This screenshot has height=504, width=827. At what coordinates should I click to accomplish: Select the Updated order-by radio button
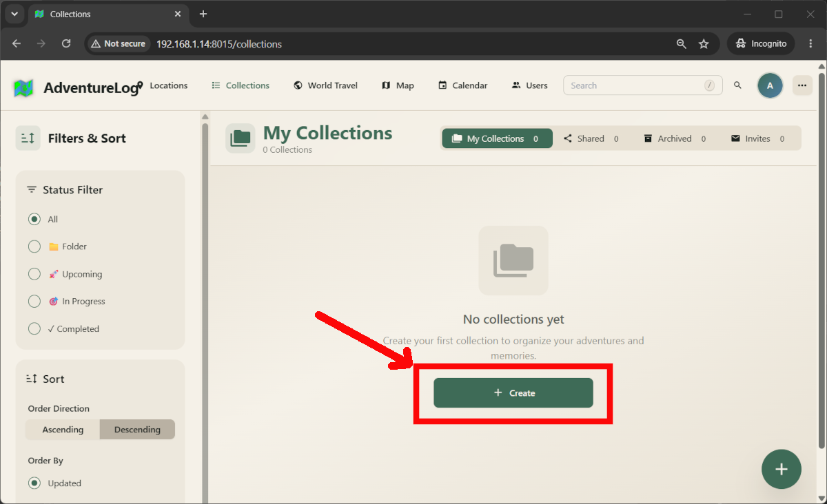tap(34, 483)
